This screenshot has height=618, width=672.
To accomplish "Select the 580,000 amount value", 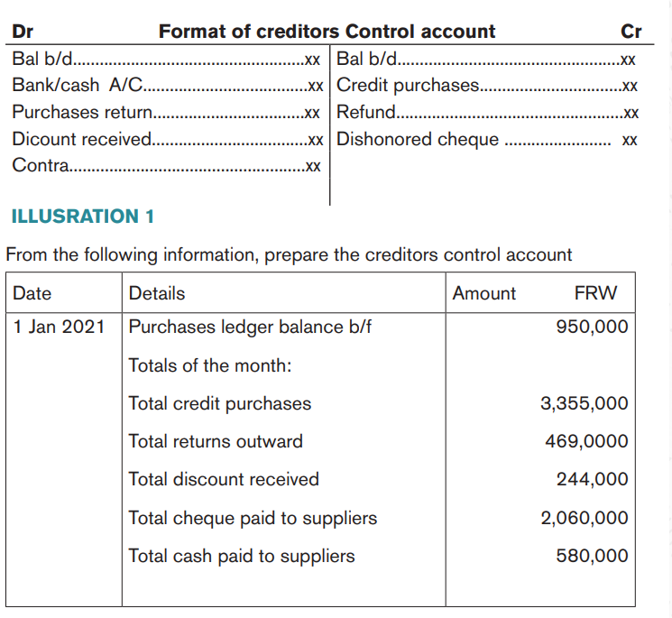I will 592,557.
